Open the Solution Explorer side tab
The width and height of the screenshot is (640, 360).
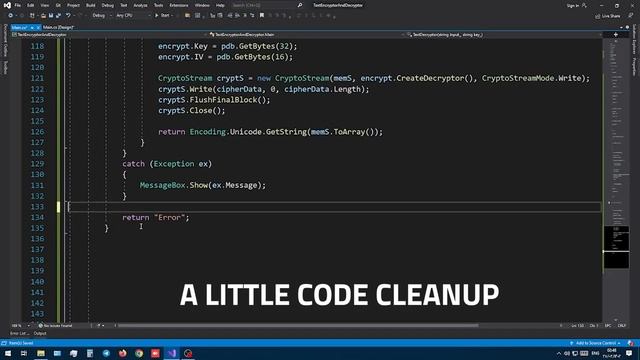coord(634,38)
